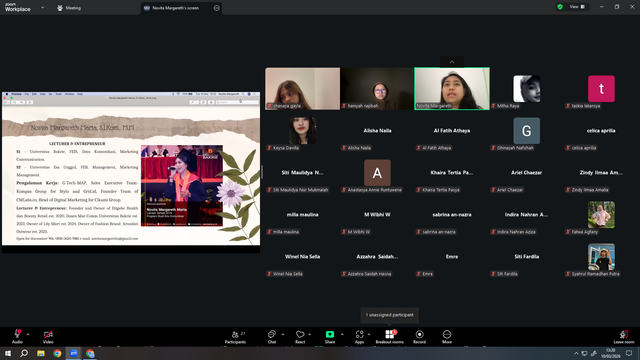Click Ghinayah Nafizhah's G avatar

coord(527,131)
